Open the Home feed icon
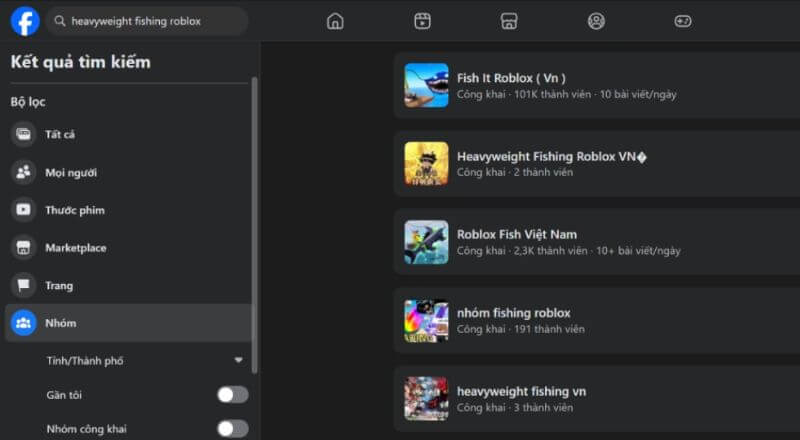This screenshot has width=800, height=440. tap(335, 21)
